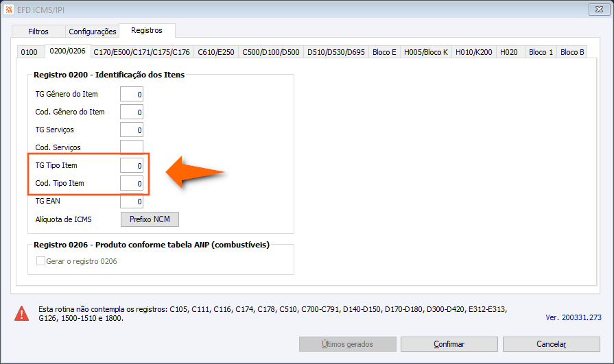Click the TG Gênero do Item input field

[132, 95]
